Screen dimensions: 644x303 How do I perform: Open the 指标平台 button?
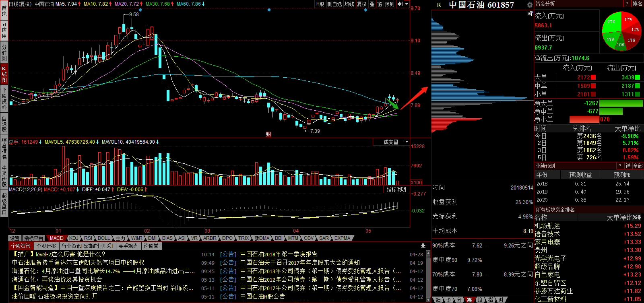point(33,238)
